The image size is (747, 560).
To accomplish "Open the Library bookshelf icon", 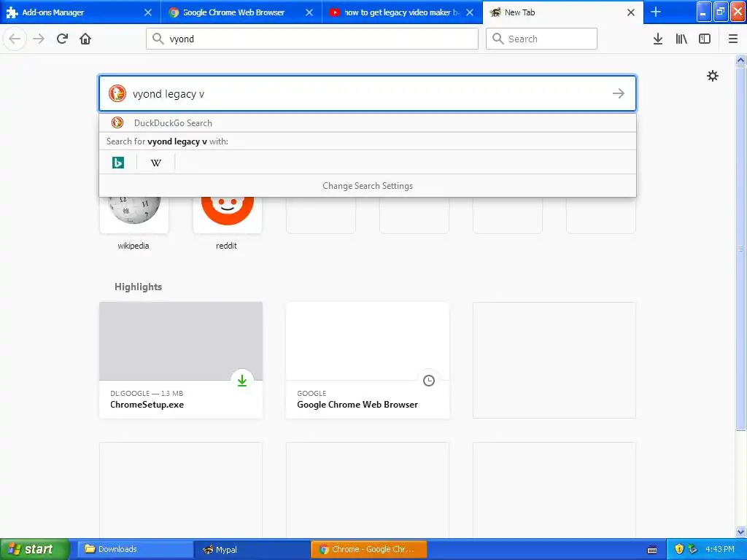I will point(681,39).
